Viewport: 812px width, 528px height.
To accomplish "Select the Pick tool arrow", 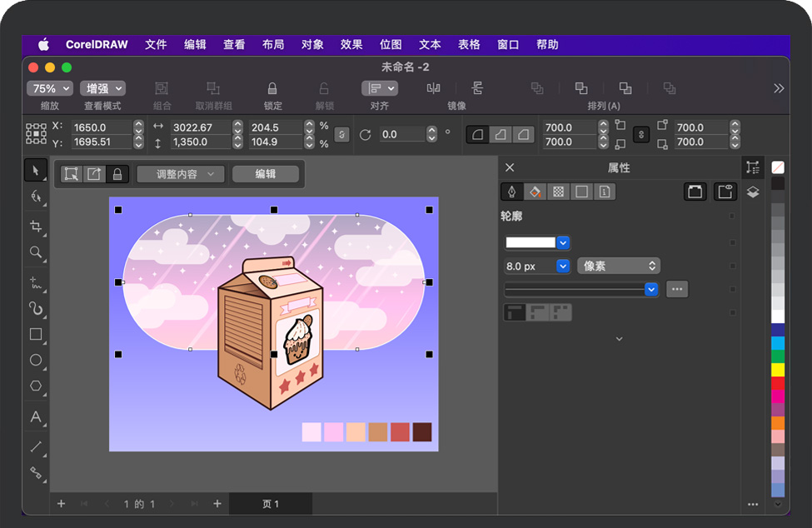I will [36, 170].
